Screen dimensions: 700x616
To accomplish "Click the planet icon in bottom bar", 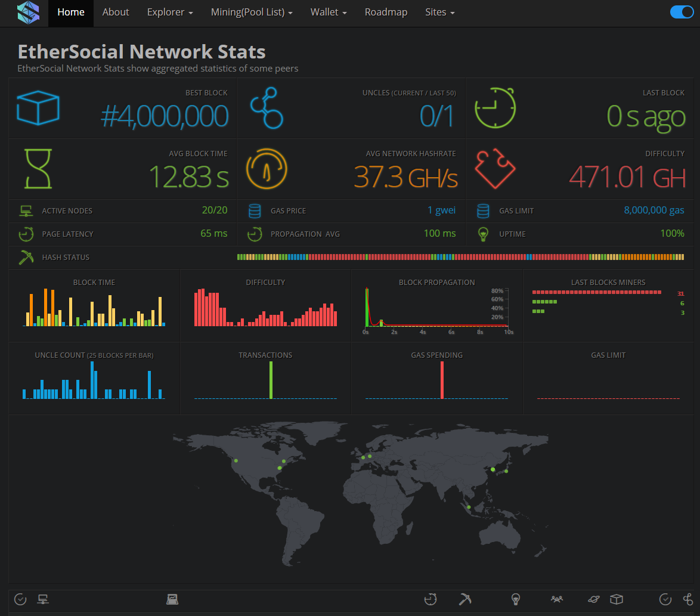I will pyautogui.click(x=594, y=599).
